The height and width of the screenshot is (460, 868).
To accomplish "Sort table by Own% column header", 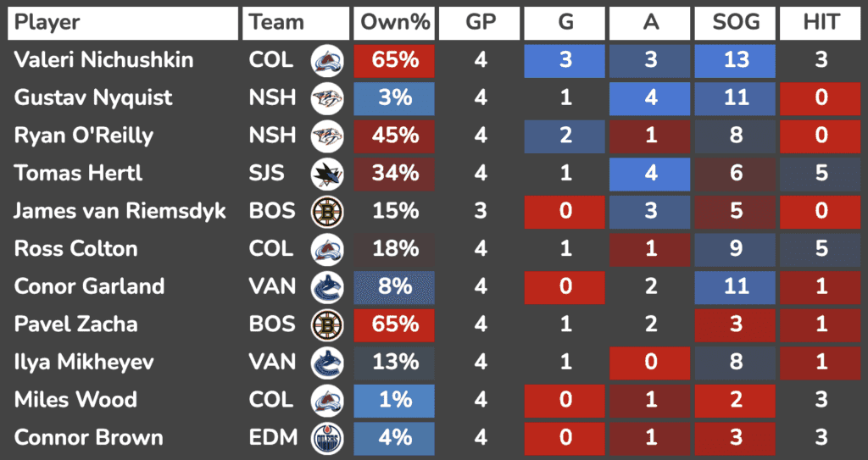I will click(395, 23).
